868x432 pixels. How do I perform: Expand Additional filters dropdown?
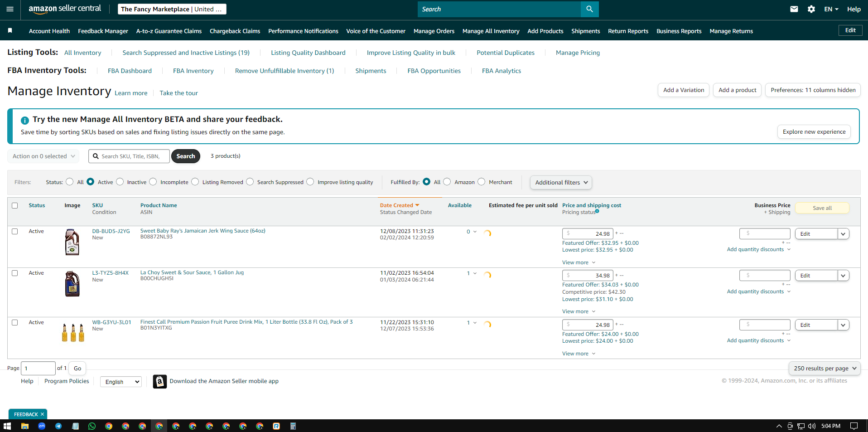(x=561, y=182)
